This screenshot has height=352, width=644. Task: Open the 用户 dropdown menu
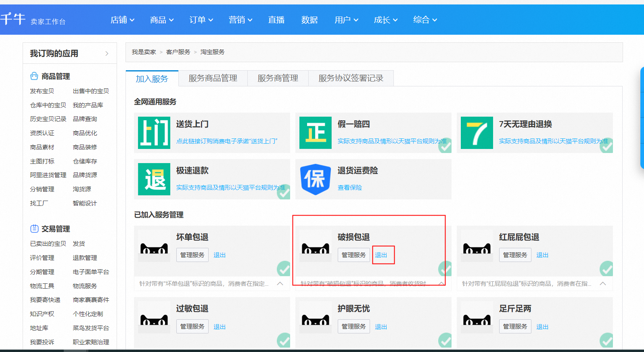(347, 20)
